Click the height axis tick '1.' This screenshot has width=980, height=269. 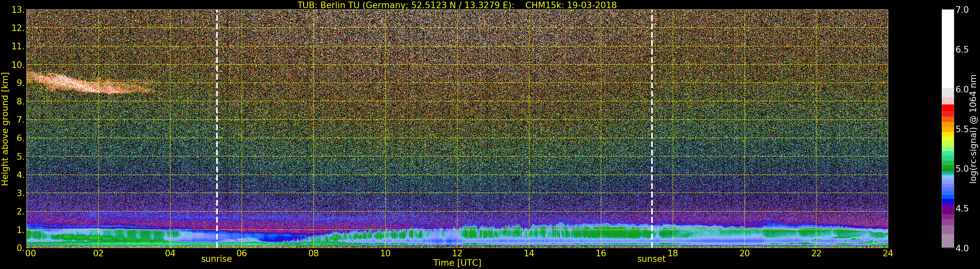(x=20, y=230)
